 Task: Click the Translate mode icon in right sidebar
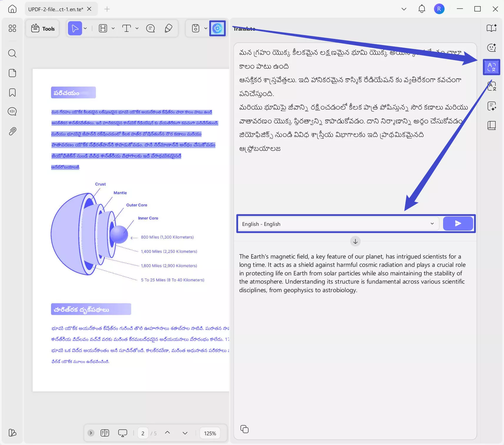coord(491,67)
